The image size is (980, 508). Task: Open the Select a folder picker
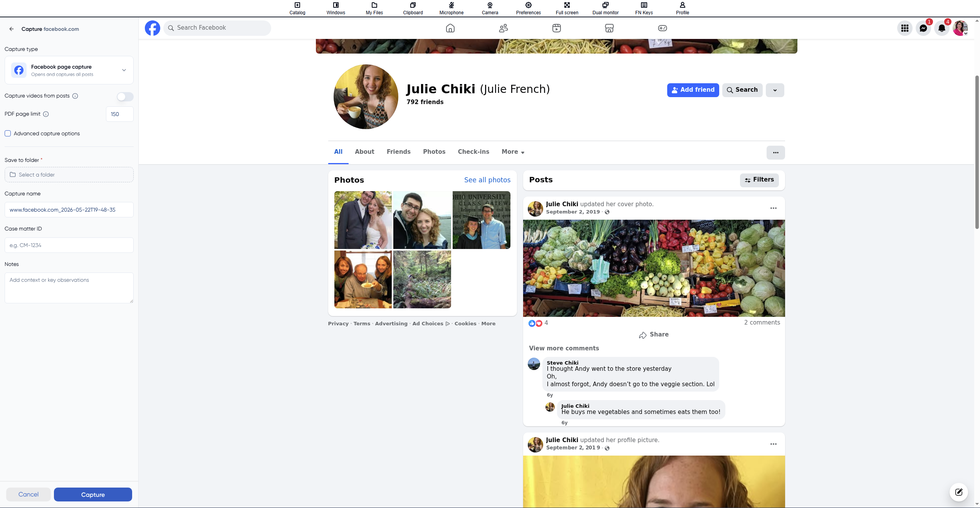[x=69, y=175]
